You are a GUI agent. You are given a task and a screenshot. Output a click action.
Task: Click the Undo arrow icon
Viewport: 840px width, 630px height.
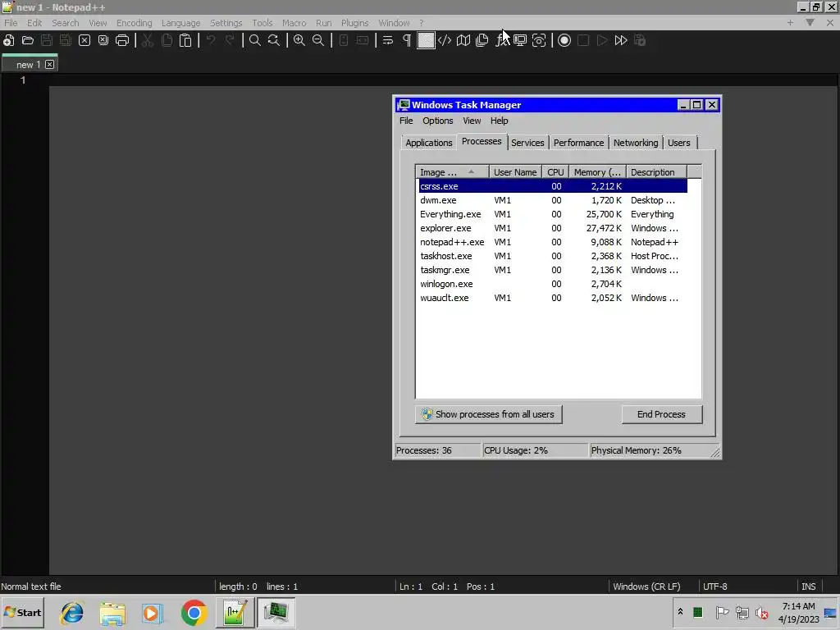pos(211,40)
